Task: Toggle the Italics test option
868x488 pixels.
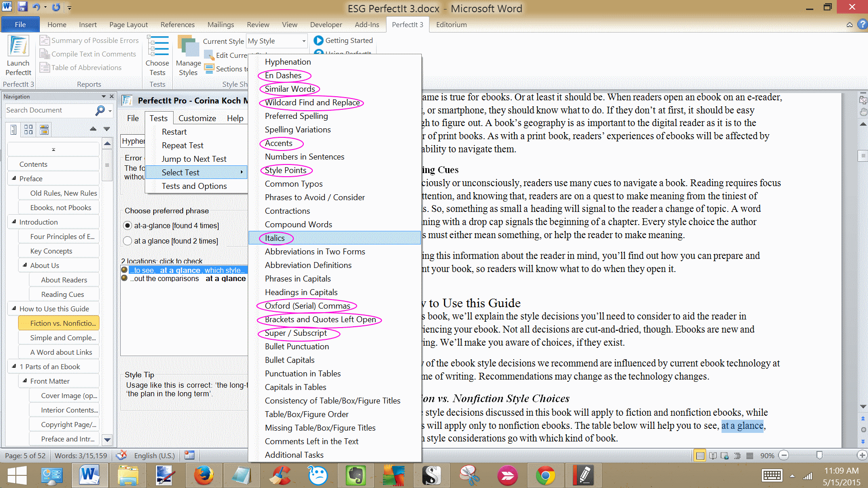Action: pyautogui.click(x=274, y=238)
